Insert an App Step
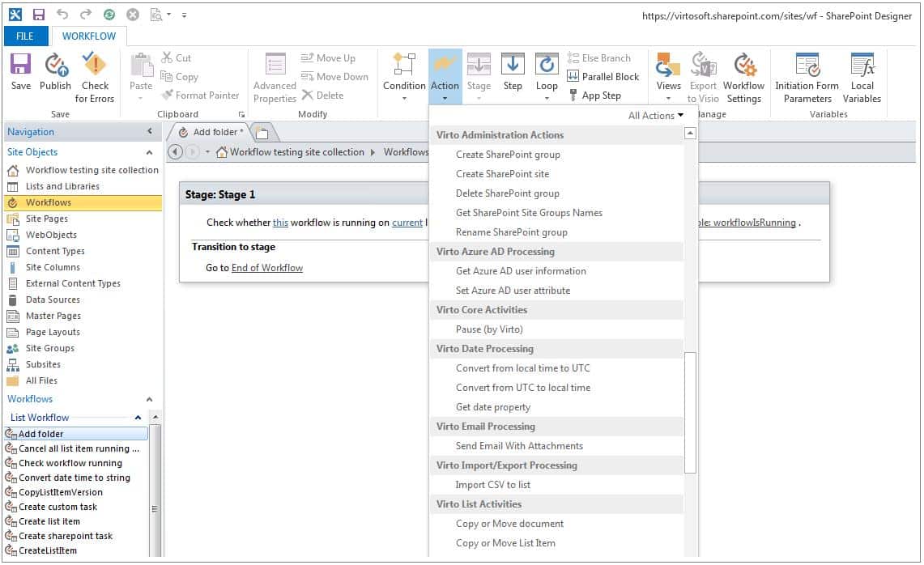924x565 pixels. (594, 96)
